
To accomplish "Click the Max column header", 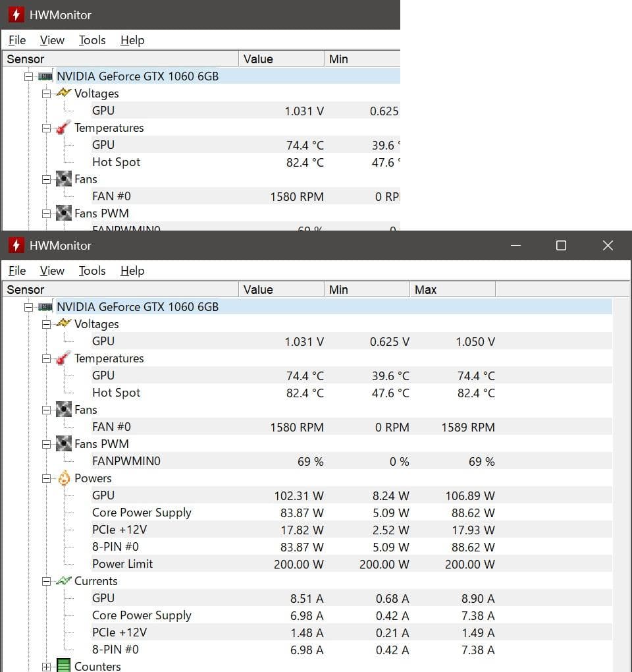I will 452,289.
